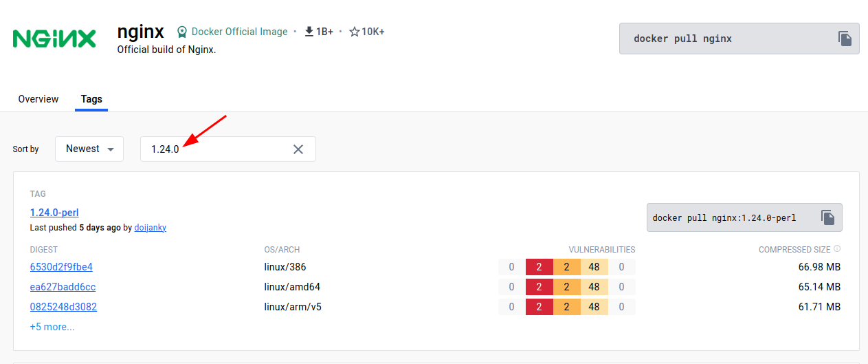Click the 65.14 MB size value

(819, 287)
